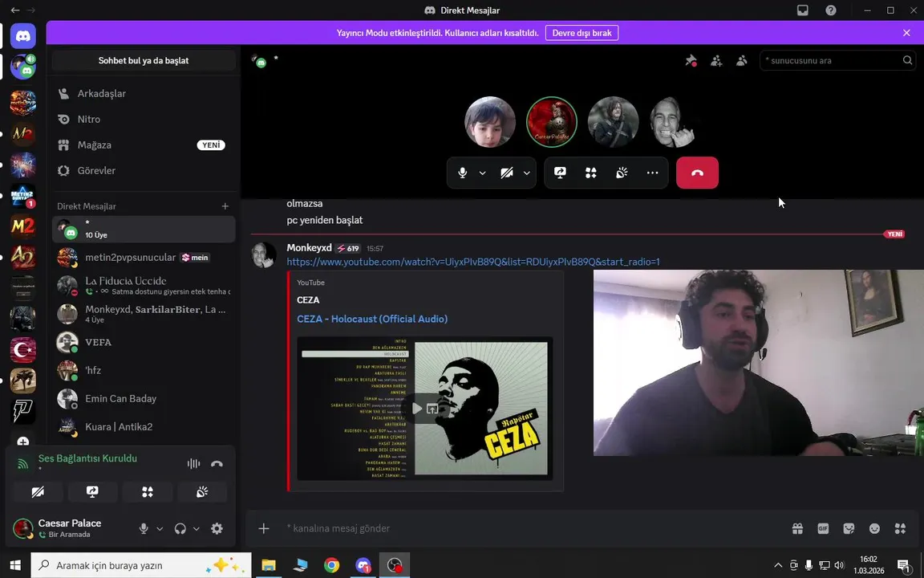Expand microphone options arrow in call controls

click(483, 173)
